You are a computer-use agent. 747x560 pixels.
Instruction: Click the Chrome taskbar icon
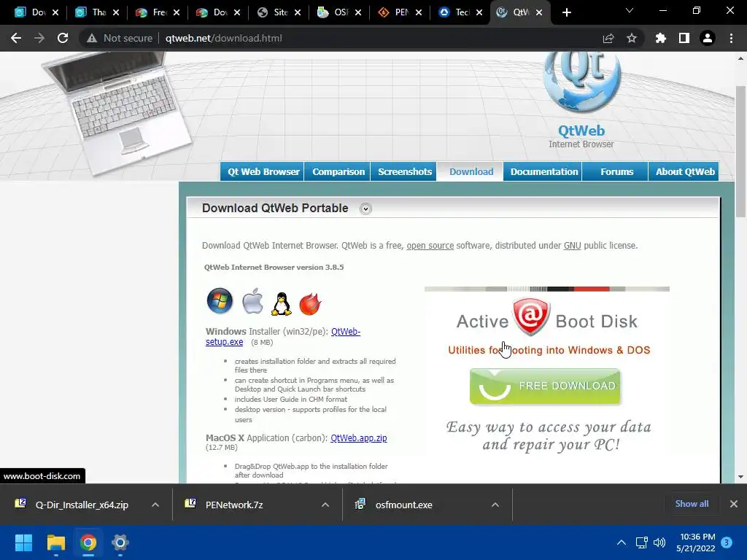click(x=88, y=542)
